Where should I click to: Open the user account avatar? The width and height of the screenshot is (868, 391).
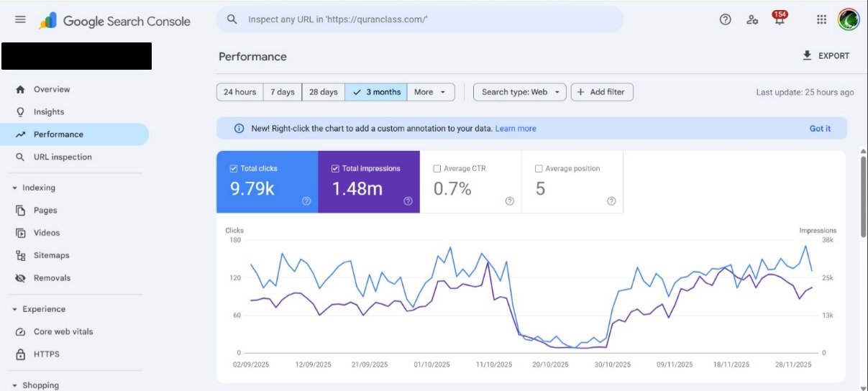(849, 19)
